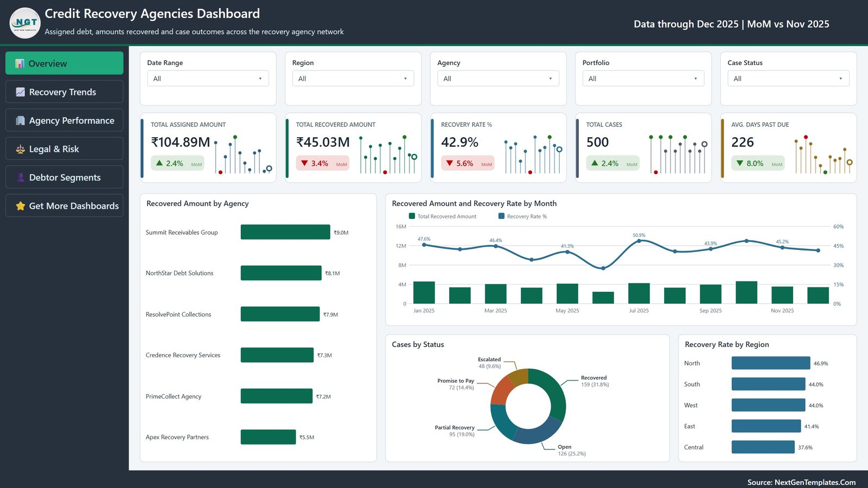Click the green up arrow in the Total Cases card
This screenshot has width=868, height=488.
(595, 163)
